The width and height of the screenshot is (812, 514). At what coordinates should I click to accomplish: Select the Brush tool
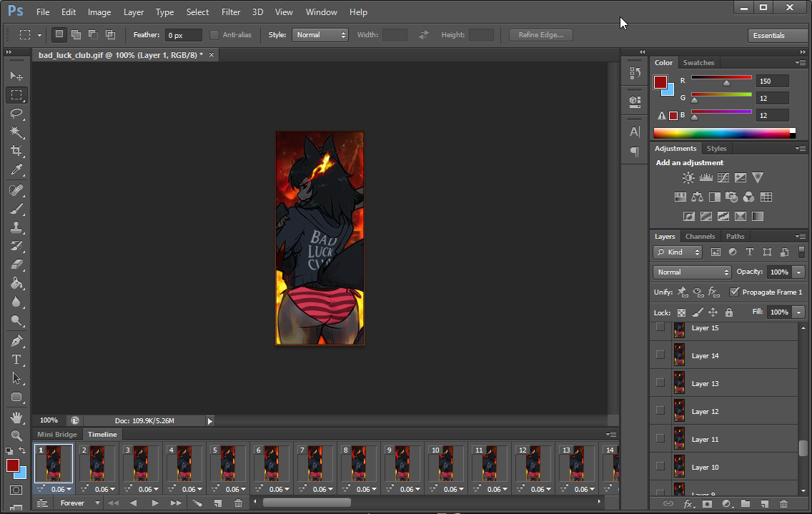pos(16,209)
